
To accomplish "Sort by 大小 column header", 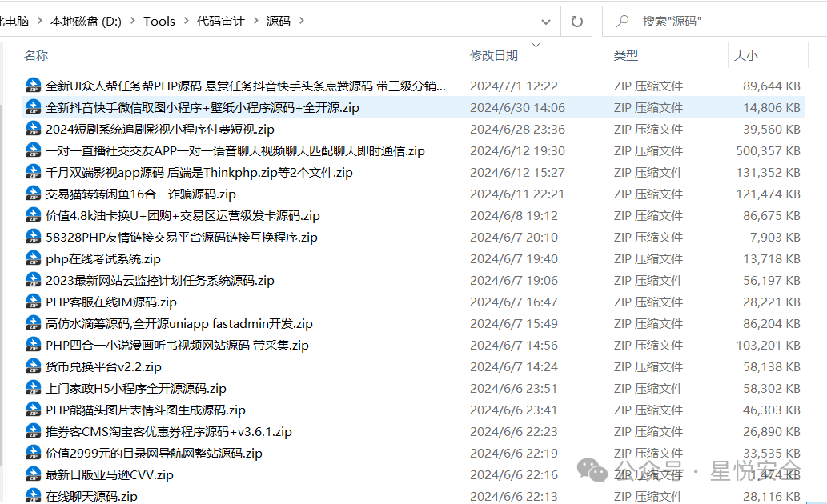I will coord(746,55).
